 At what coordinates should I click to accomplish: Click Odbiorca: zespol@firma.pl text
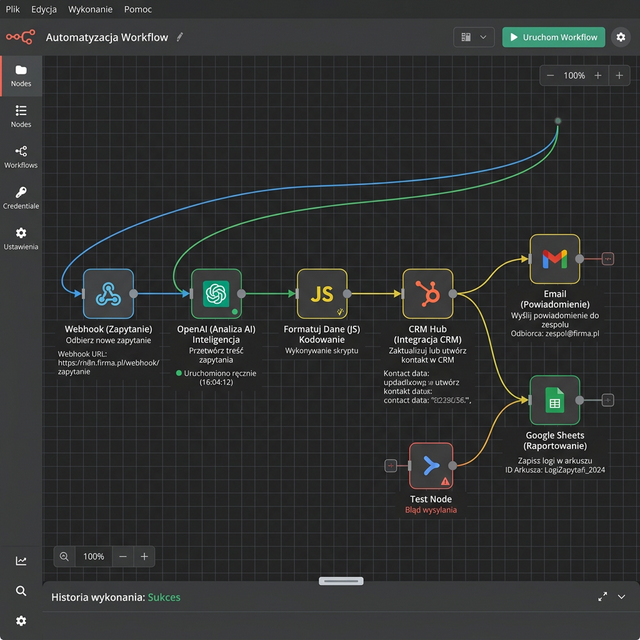point(555,333)
